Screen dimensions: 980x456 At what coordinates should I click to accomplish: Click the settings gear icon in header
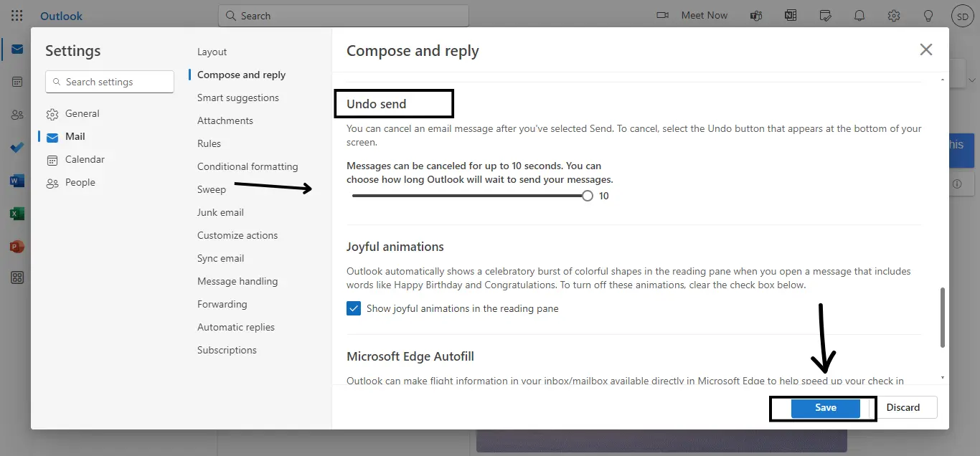(894, 16)
